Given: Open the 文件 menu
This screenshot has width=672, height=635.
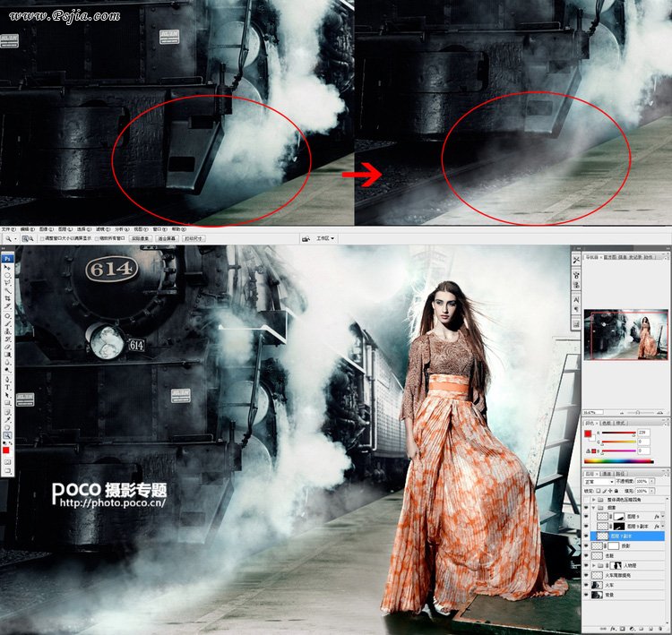Looking at the screenshot, I should [x=7, y=229].
